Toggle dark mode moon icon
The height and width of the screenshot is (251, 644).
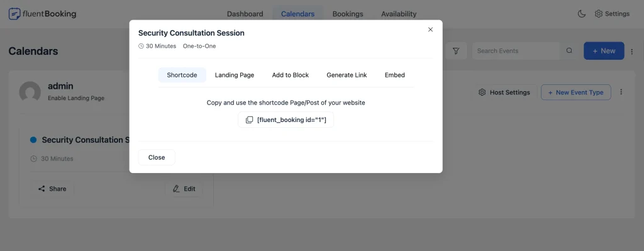coord(582,14)
